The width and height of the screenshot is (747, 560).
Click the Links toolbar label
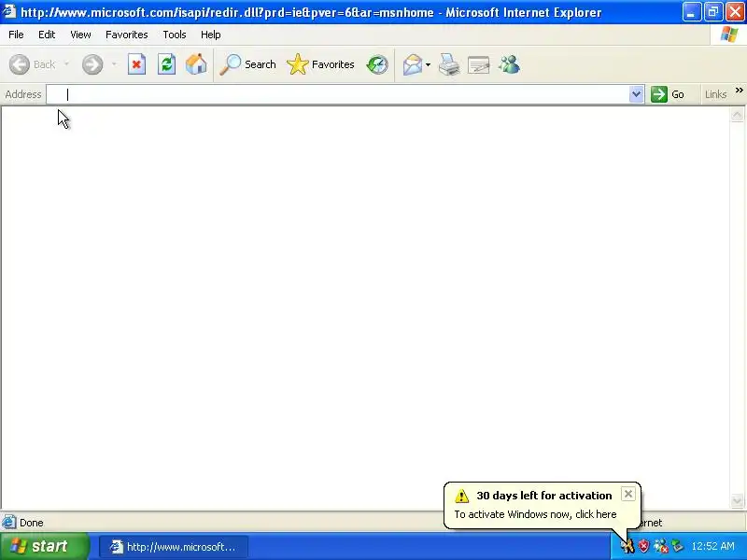[715, 94]
